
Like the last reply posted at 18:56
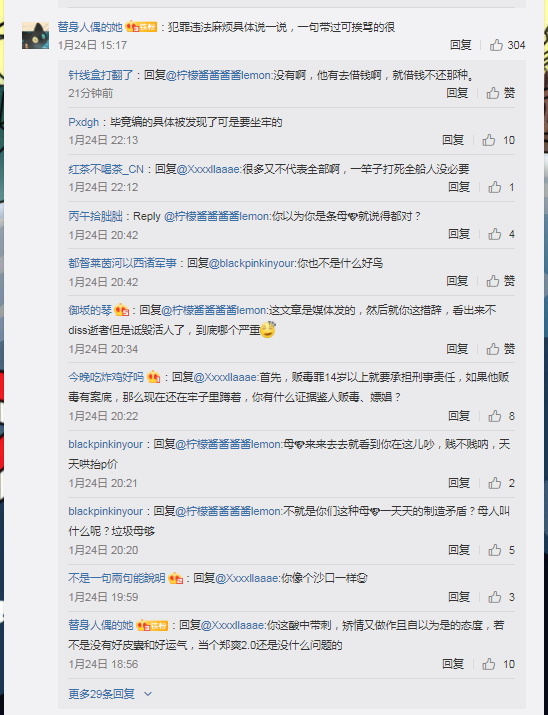point(498,664)
